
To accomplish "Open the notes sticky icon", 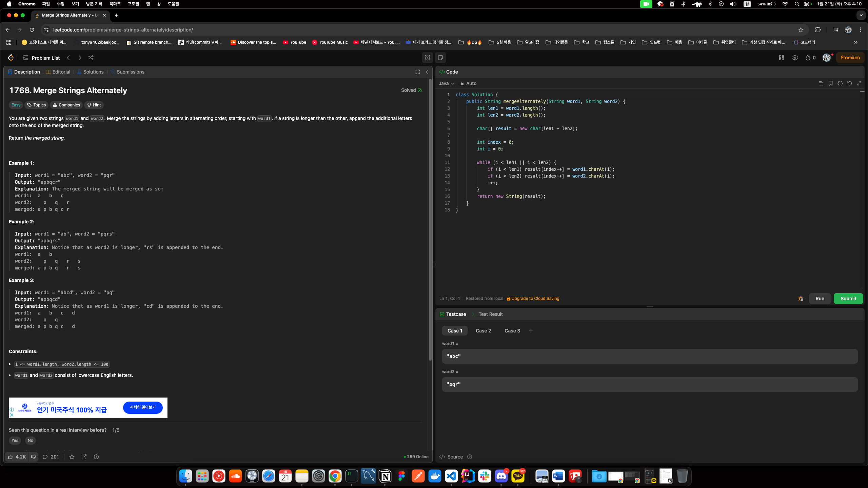I will coord(440,58).
